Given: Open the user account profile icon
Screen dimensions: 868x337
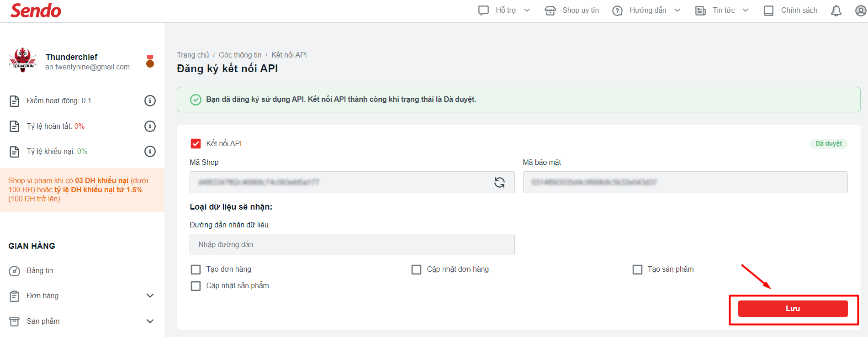Looking at the screenshot, I should tap(861, 11).
